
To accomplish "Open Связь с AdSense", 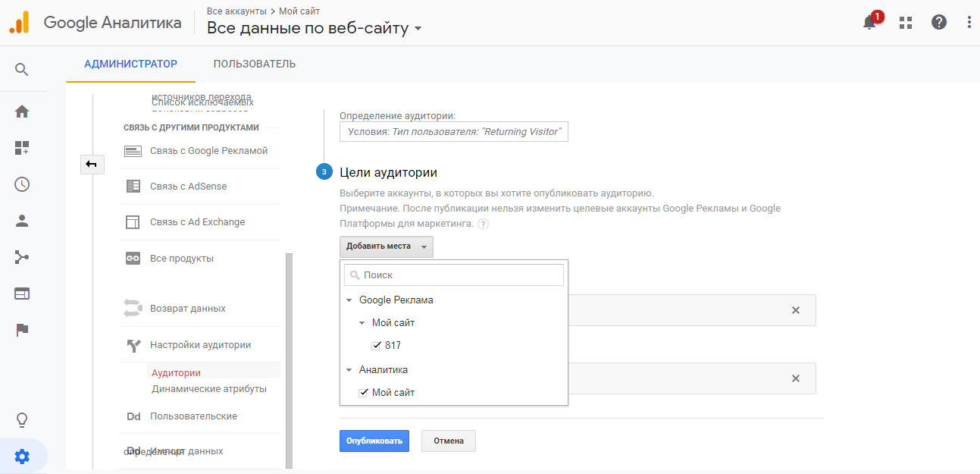I will 188,187.
